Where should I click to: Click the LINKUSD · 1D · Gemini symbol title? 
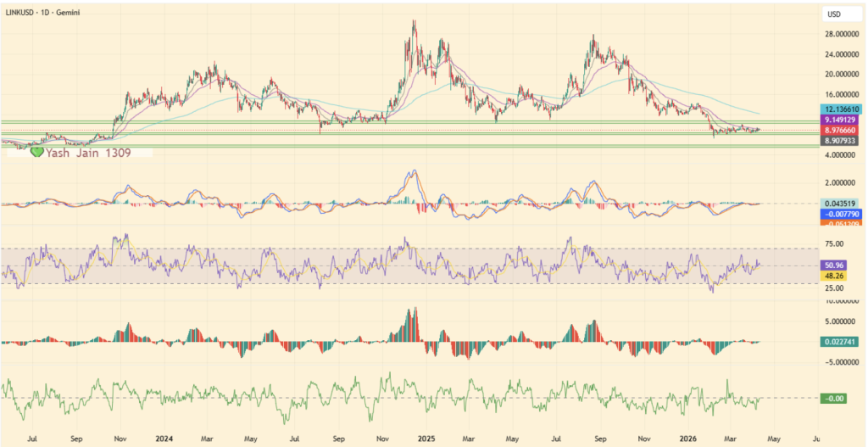[42, 12]
